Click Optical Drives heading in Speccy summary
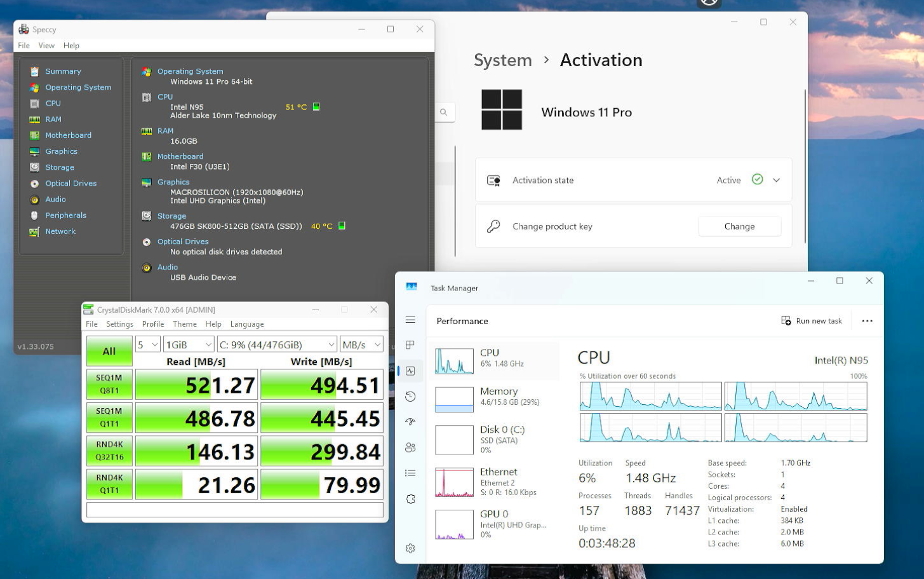Viewport: 924px width, 579px height. pos(183,242)
